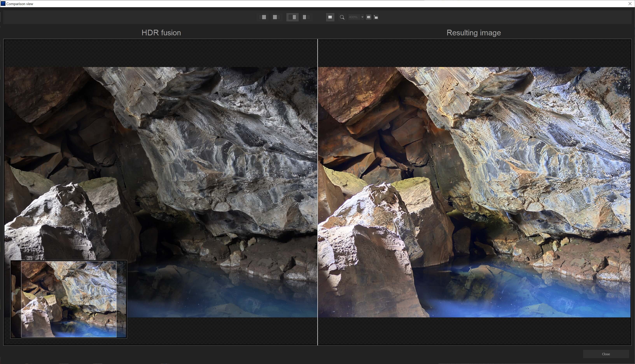Click the Resulting image heading
The image size is (635, 364).
(473, 33)
